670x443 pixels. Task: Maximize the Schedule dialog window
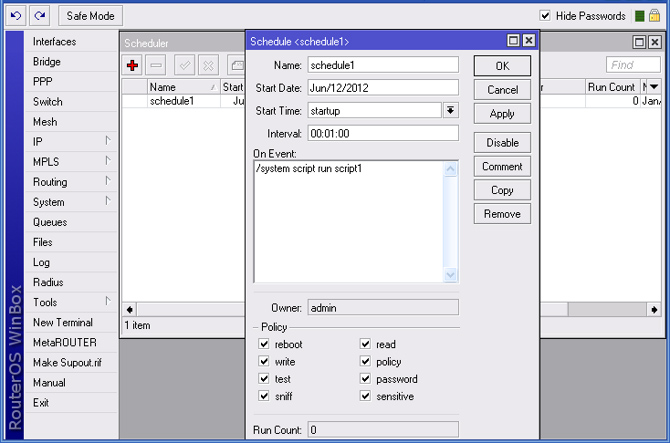click(513, 41)
